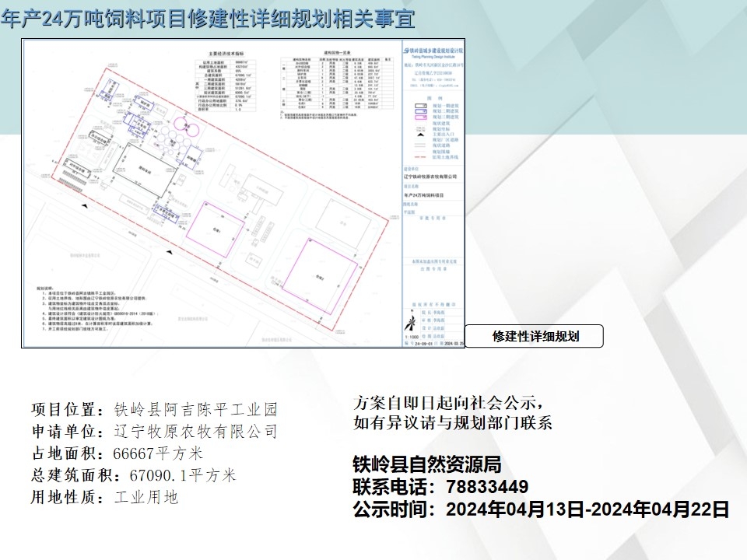747x560 pixels.
Task: Click the 总建筑面积：67090.1平方米 line
Action: tap(134, 475)
